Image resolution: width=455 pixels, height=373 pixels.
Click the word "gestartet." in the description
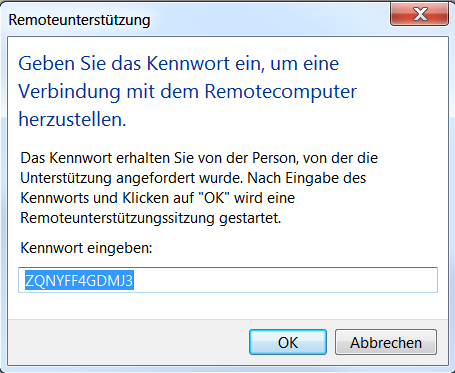tap(250, 218)
